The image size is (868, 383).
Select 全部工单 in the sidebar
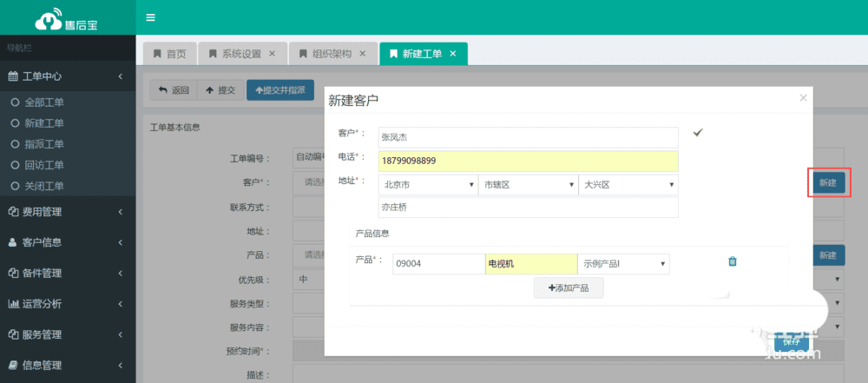[x=43, y=102]
